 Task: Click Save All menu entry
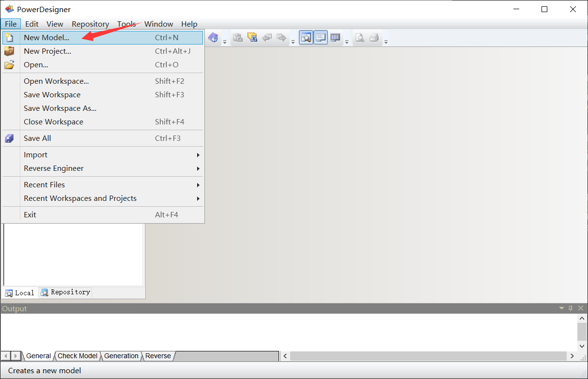click(103, 138)
